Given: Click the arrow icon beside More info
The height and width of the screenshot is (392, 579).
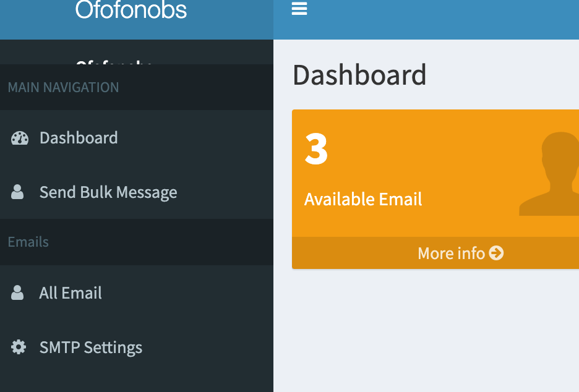Looking at the screenshot, I should pyautogui.click(x=496, y=253).
